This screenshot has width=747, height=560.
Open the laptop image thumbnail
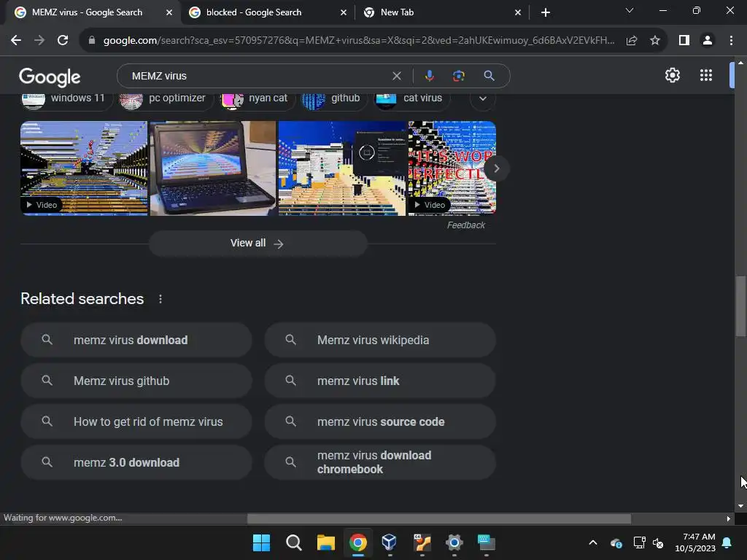(213, 168)
